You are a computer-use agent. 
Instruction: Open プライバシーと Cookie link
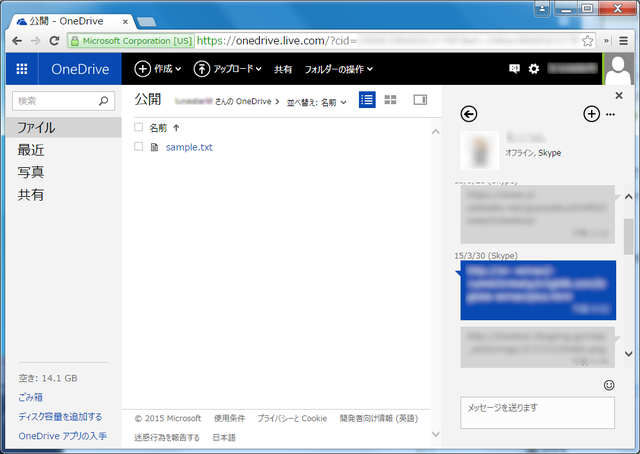pos(292,418)
